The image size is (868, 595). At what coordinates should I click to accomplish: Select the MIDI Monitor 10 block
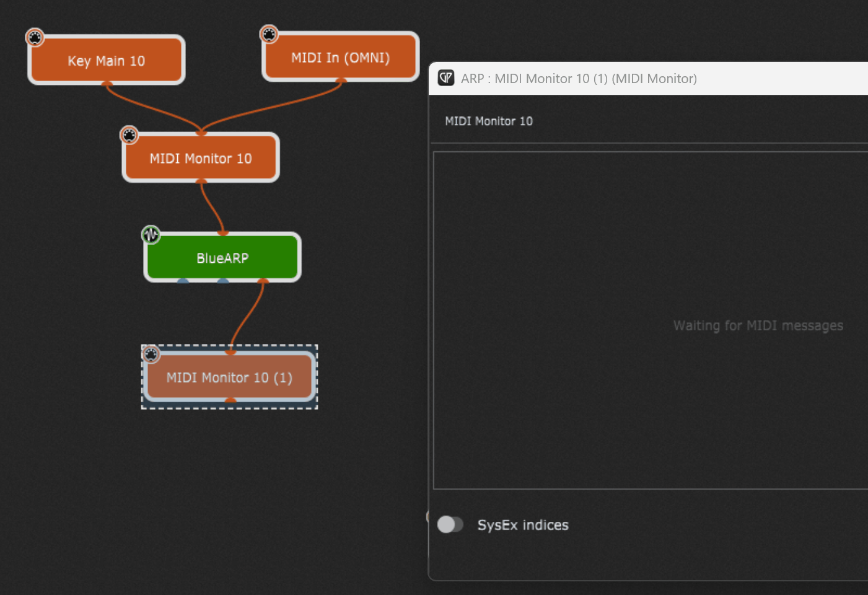point(200,159)
